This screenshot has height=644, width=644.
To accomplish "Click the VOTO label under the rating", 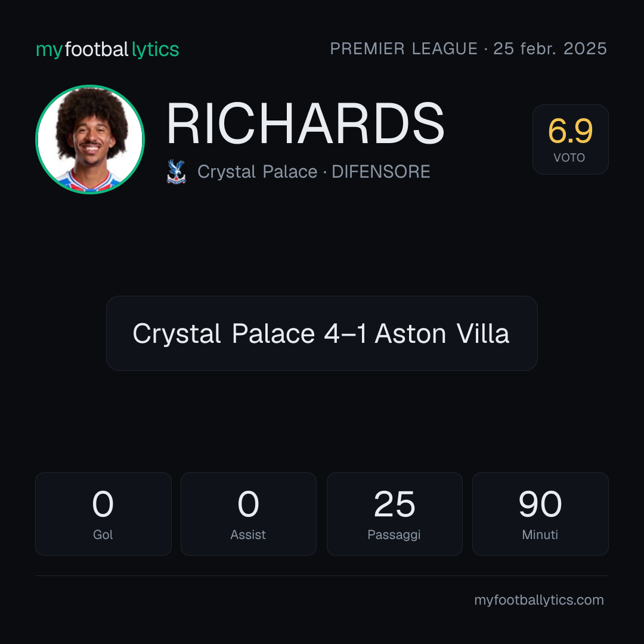I will (x=569, y=157).
